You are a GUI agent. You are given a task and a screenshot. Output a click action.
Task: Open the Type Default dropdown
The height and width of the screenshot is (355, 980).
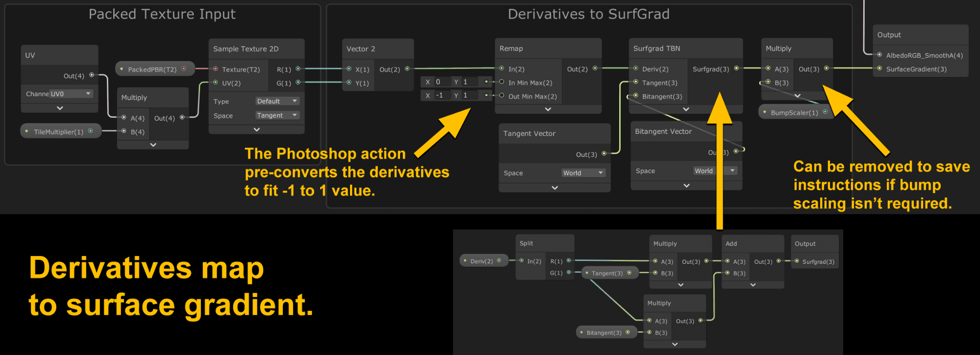pos(277,101)
